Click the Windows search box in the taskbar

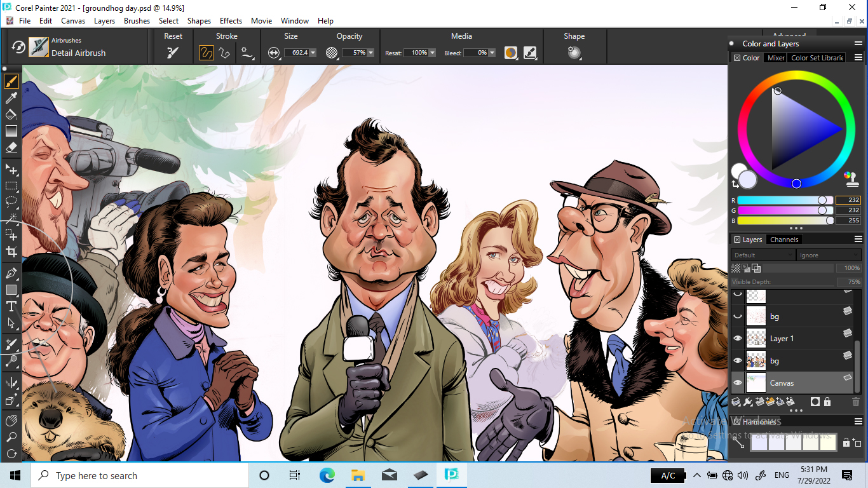tap(140, 475)
